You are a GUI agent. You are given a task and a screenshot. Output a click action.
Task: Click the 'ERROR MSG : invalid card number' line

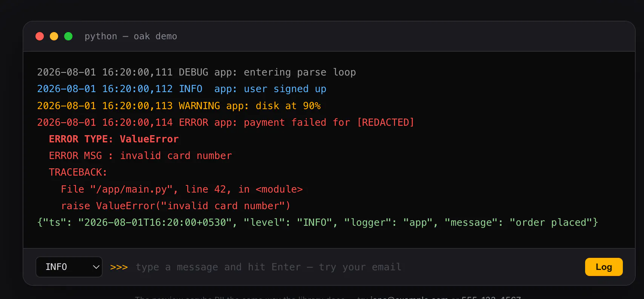pos(140,156)
